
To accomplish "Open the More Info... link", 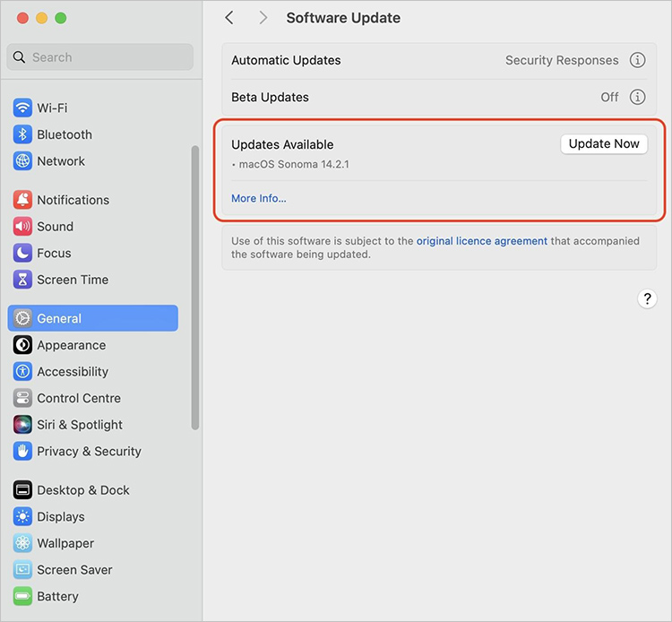I will (x=259, y=198).
